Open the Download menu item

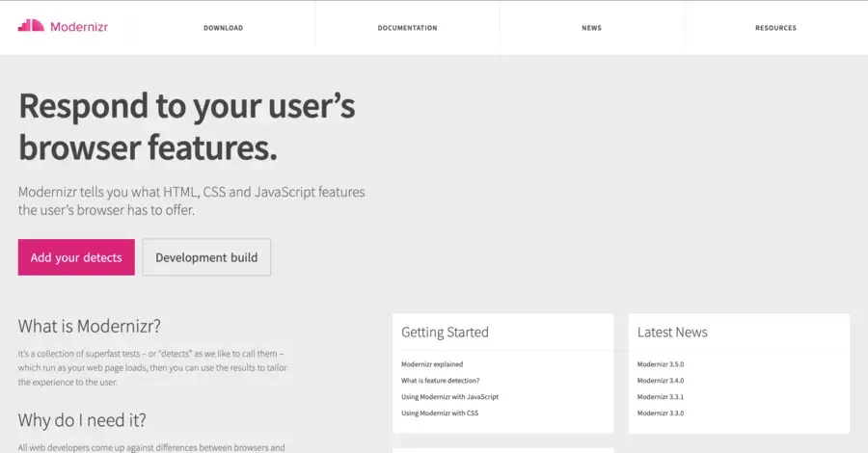pyautogui.click(x=223, y=28)
